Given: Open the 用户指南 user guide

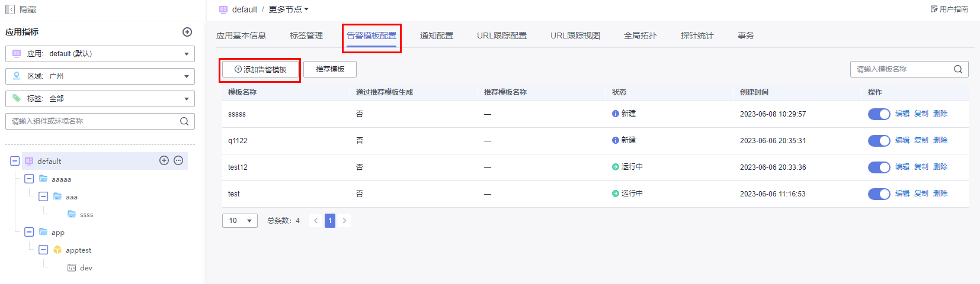Looking at the screenshot, I should coord(949,9).
